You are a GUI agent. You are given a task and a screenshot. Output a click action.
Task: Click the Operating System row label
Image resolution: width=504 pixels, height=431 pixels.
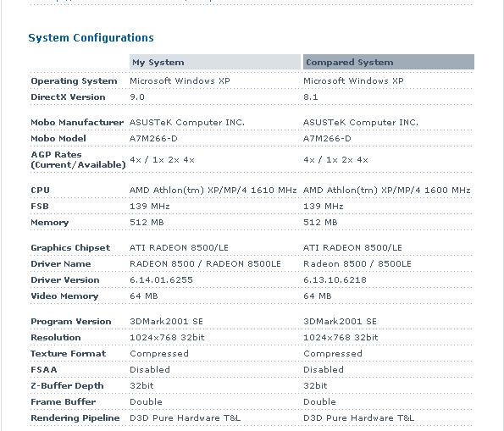point(74,81)
